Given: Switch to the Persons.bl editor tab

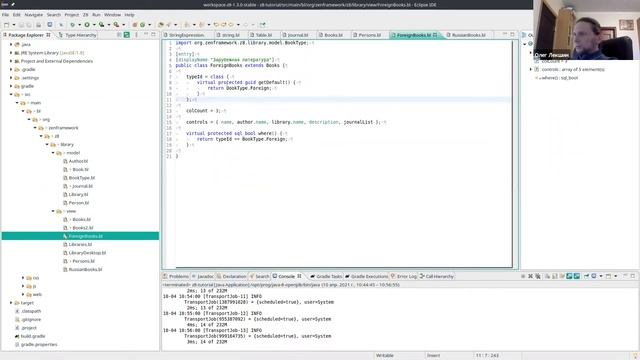Looking at the screenshot, I should [369, 35].
